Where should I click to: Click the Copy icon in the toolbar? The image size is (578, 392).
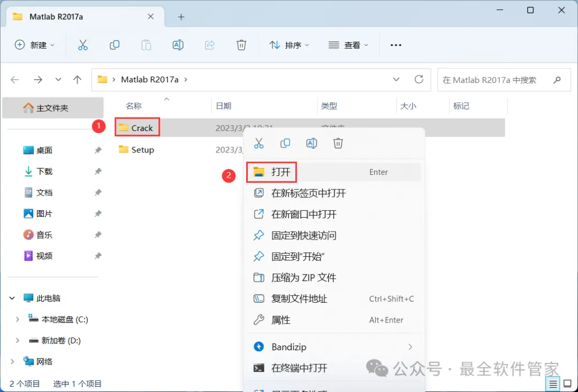(115, 45)
